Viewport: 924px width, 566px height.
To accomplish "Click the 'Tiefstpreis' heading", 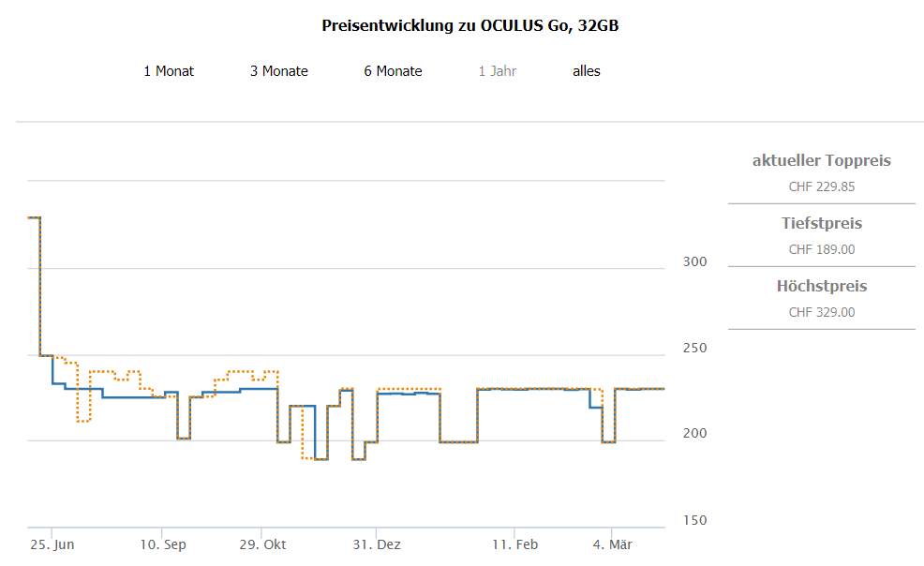I will [821, 224].
